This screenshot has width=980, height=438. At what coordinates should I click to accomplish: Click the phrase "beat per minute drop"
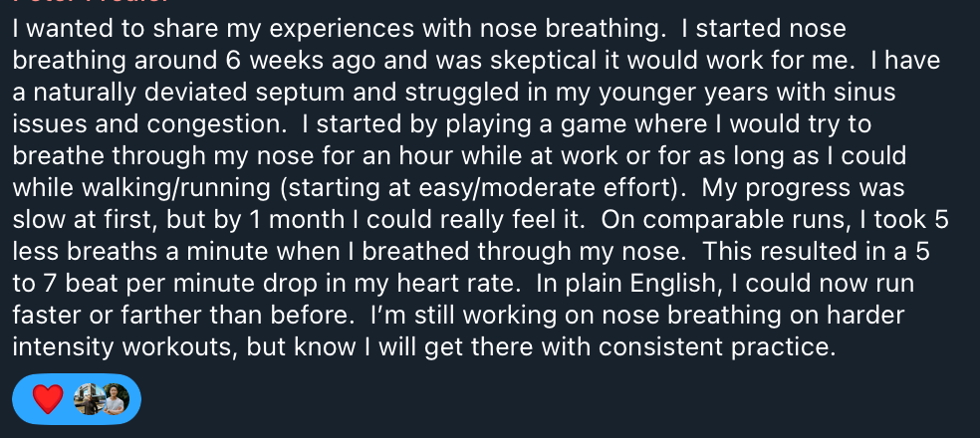(x=192, y=284)
